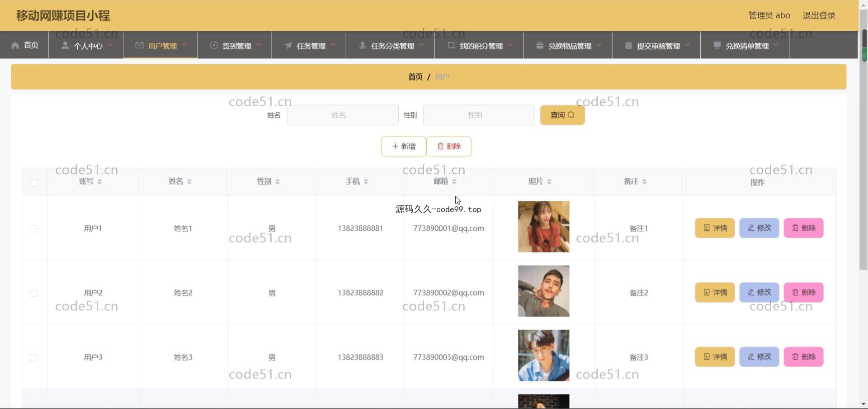Click 删除 for 用户2
The image size is (868, 409).
pyautogui.click(x=803, y=292)
